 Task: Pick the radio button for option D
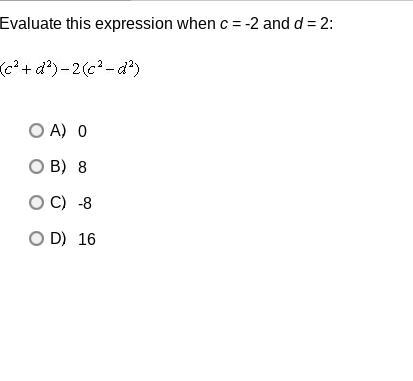36,238
